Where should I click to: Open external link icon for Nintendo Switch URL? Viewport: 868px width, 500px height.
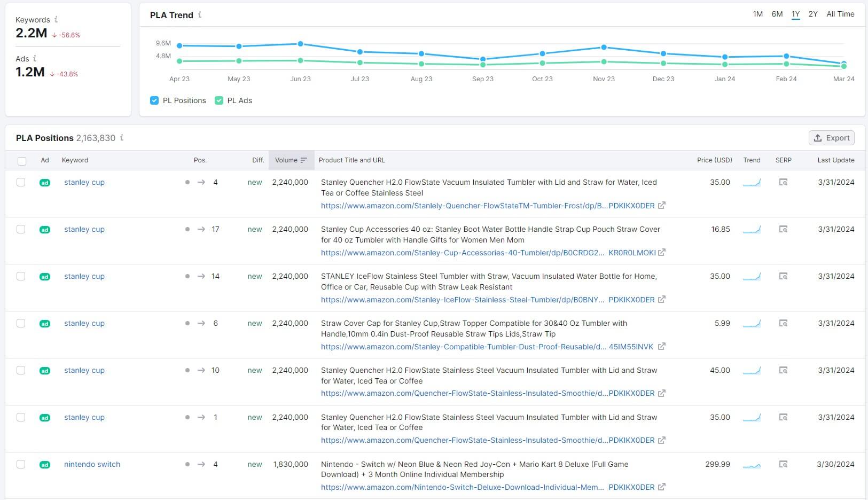point(662,487)
